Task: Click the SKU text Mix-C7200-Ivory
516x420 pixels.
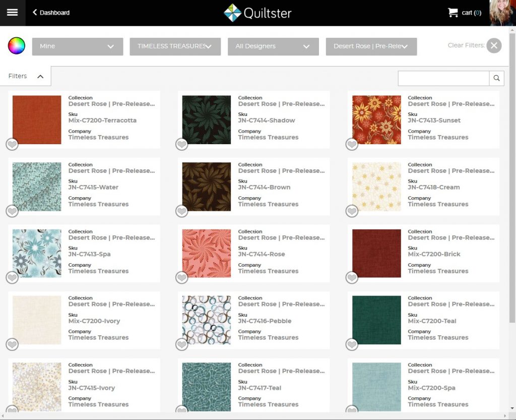Action: point(94,321)
